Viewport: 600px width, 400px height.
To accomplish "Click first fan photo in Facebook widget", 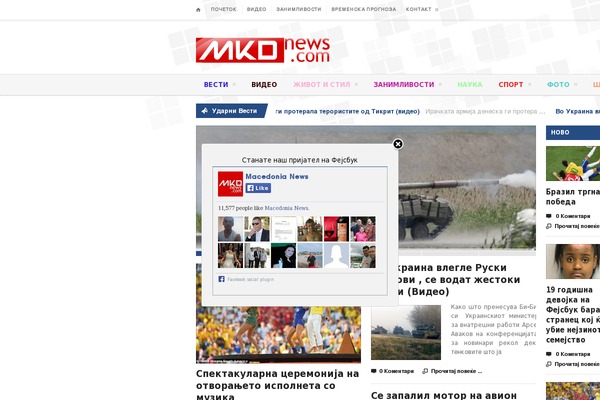I will coord(230,229).
